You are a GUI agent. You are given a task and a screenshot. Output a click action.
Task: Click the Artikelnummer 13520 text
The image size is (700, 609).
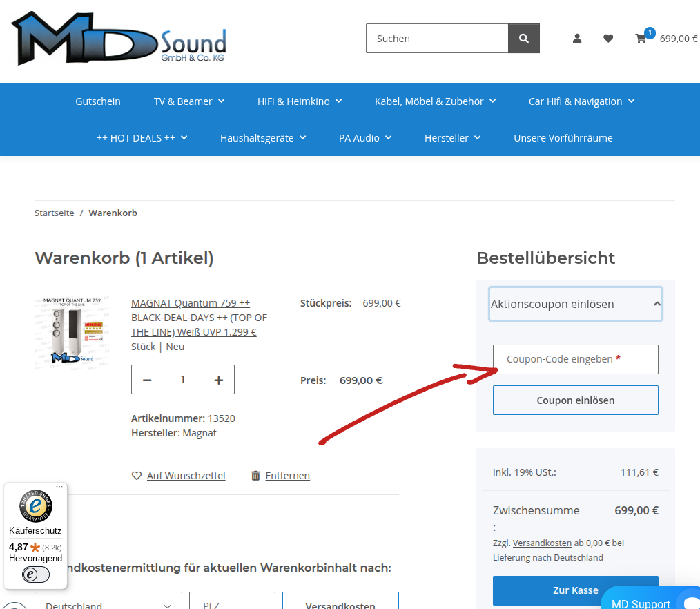(183, 418)
